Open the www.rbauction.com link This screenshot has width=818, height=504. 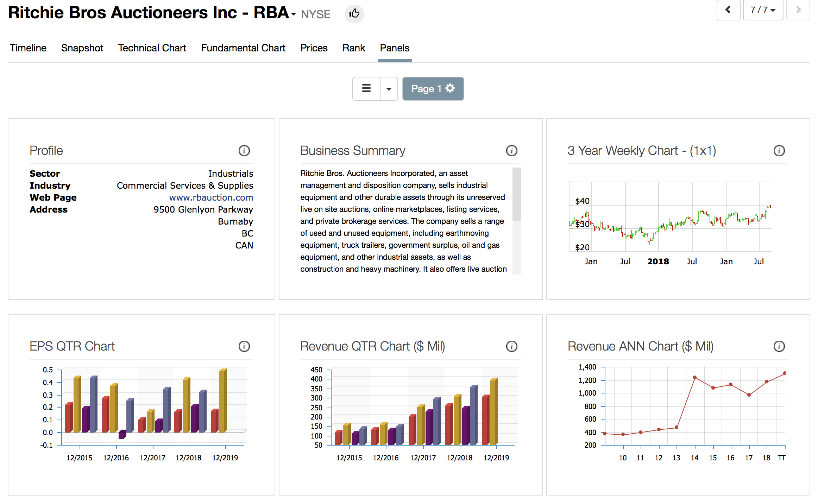click(211, 197)
